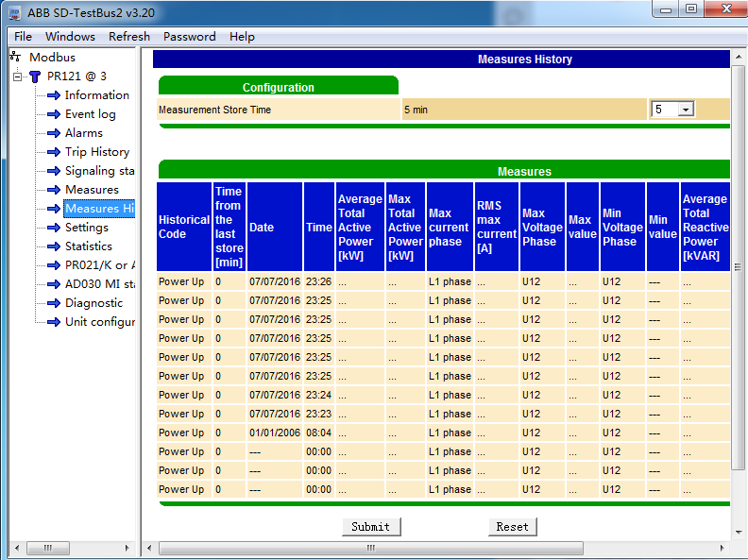This screenshot has height=560, width=748.
Task: Click the arrow icon beside Settings
Action: click(x=54, y=228)
